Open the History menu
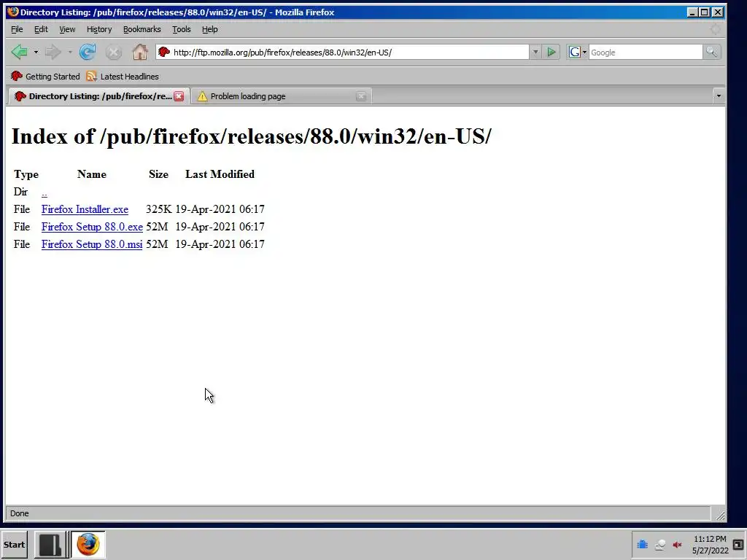Screen dimensions: 747x560 (x=99, y=29)
